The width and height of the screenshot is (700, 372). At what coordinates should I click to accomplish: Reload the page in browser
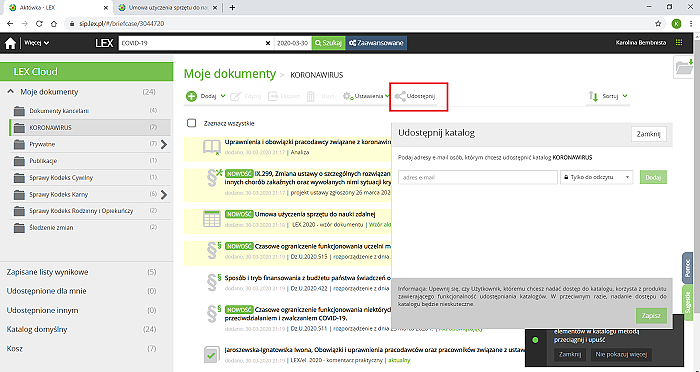click(x=39, y=24)
